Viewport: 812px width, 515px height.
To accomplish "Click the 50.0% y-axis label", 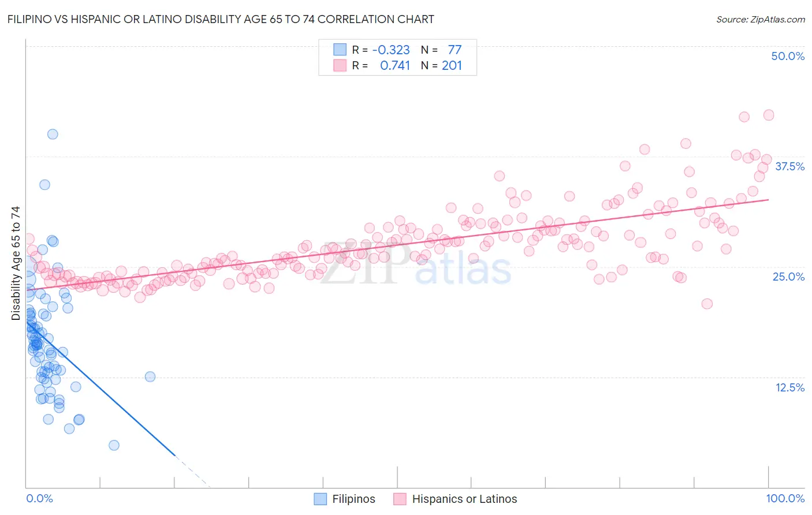I will [788, 56].
